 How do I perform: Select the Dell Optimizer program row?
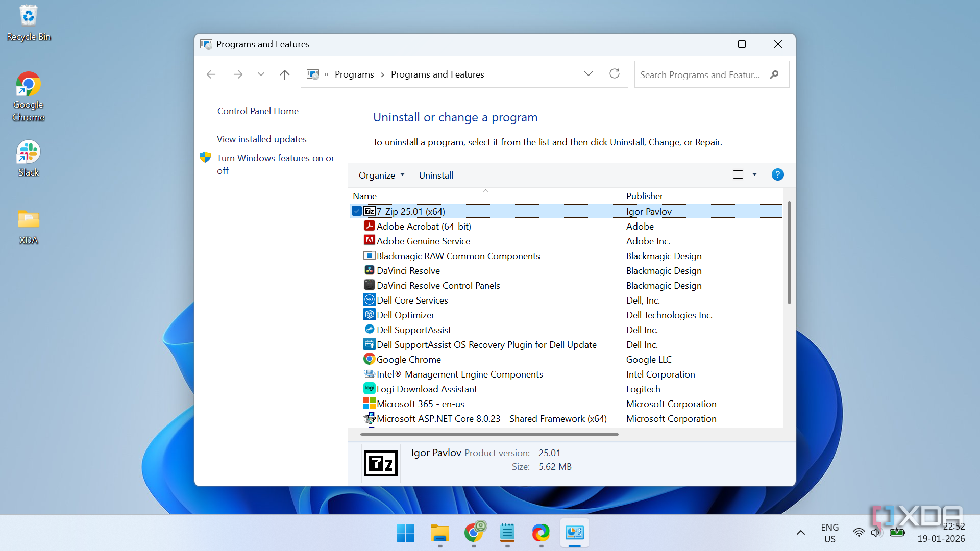point(566,315)
